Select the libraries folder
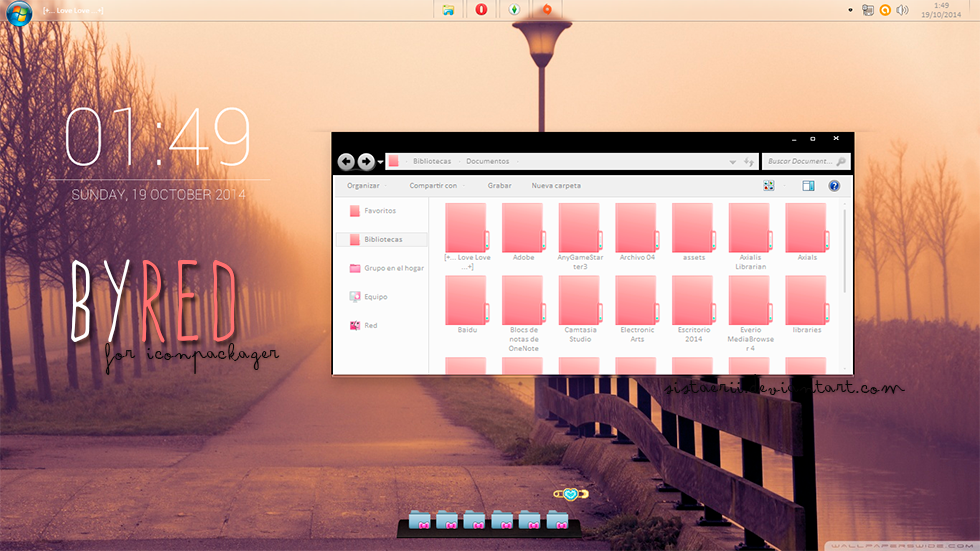The image size is (980, 551). tap(807, 304)
